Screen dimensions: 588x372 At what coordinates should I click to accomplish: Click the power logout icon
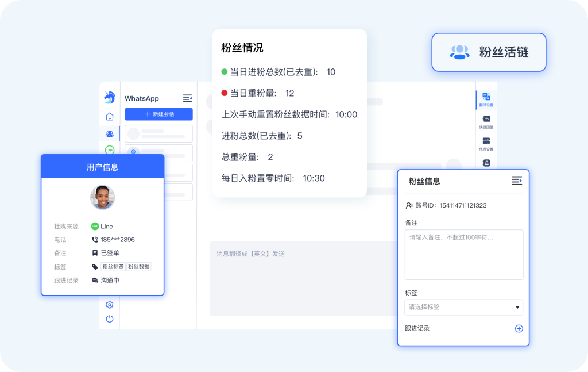click(x=110, y=319)
